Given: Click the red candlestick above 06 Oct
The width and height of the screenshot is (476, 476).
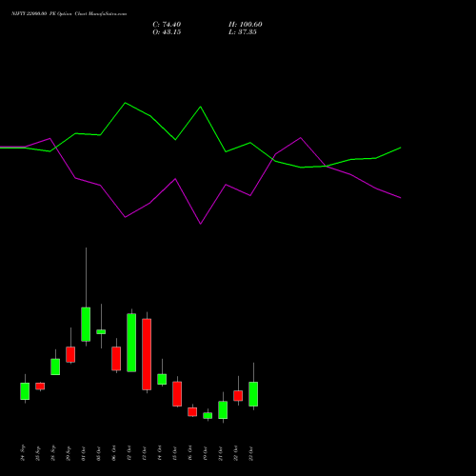Looking at the screenshot, I should point(116,359).
